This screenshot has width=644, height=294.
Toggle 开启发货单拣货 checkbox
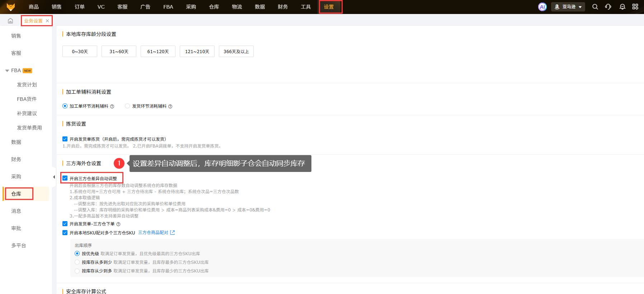coord(65,139)
